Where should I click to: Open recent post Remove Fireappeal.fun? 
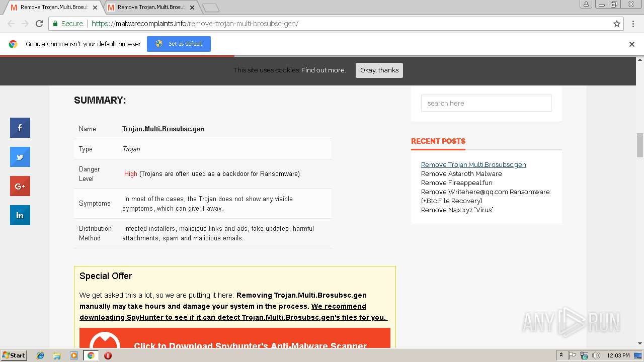457,183
